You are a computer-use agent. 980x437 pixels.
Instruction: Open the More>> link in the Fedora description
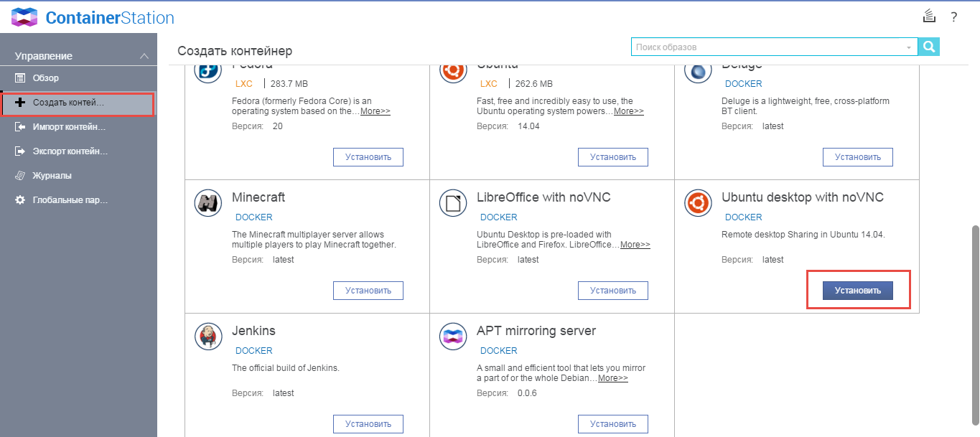(375, 111)
